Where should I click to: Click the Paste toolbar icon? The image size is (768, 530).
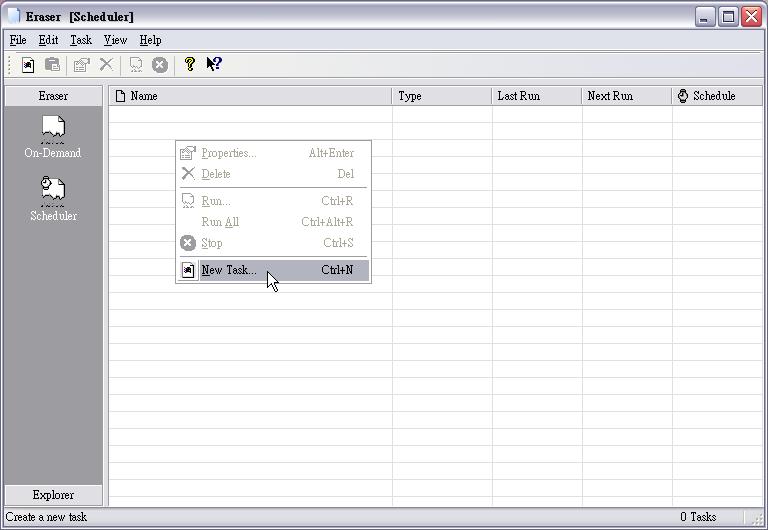(52, 65)
